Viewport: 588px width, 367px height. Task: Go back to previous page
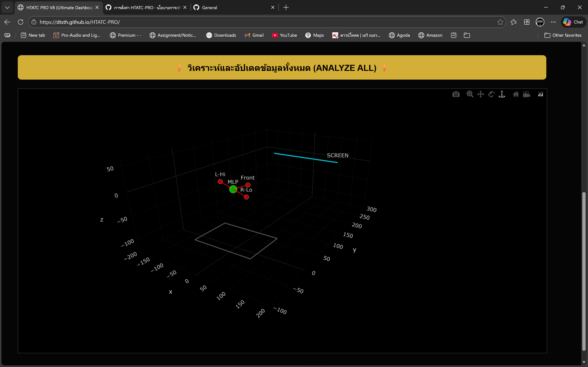[x=7, y=22]
